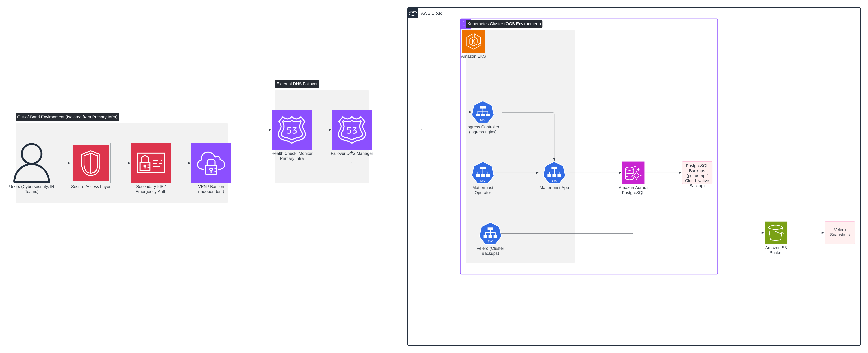
Task: Click the VPN / Bastion lock icon
Action: click(211, 163)
